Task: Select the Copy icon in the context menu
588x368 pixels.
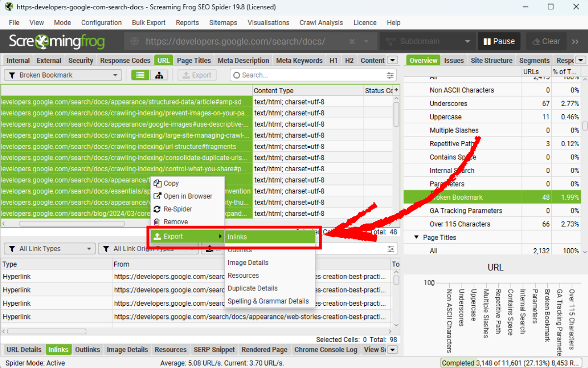Action: [158, 183]
